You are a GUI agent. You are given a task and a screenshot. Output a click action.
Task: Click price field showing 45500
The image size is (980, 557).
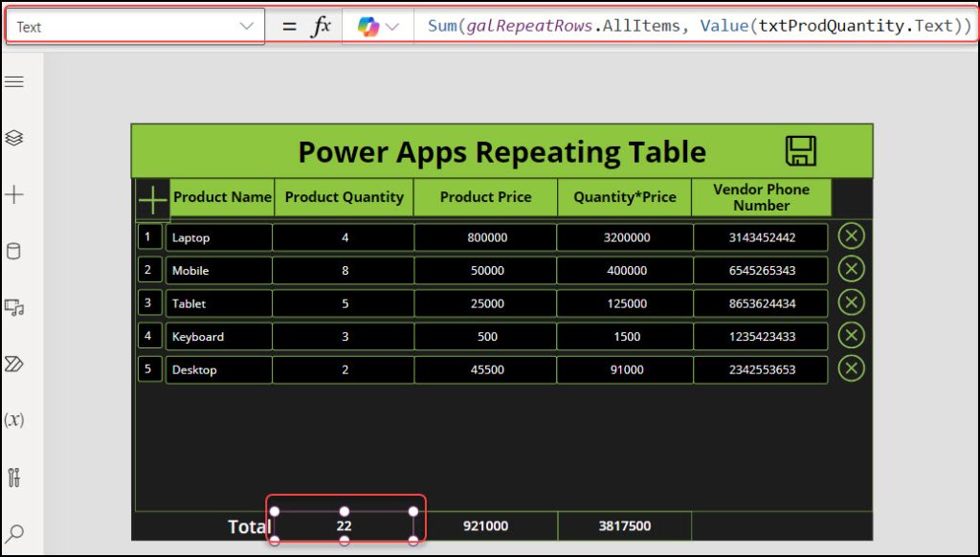click(x=485, y=369)
